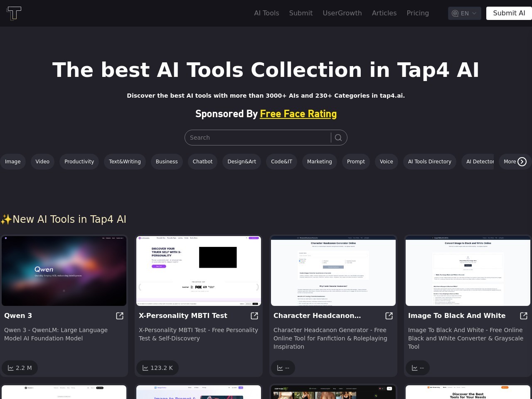532x399 pixels.
Task: Open X-Personality MBTI Test external link icon
Action: coord(254,316)
